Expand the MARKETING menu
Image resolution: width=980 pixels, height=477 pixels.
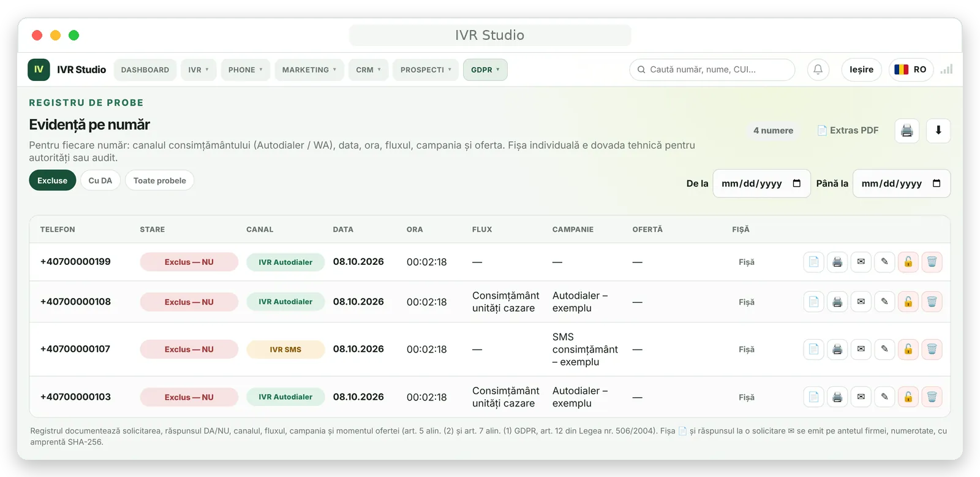coord(309,69)
